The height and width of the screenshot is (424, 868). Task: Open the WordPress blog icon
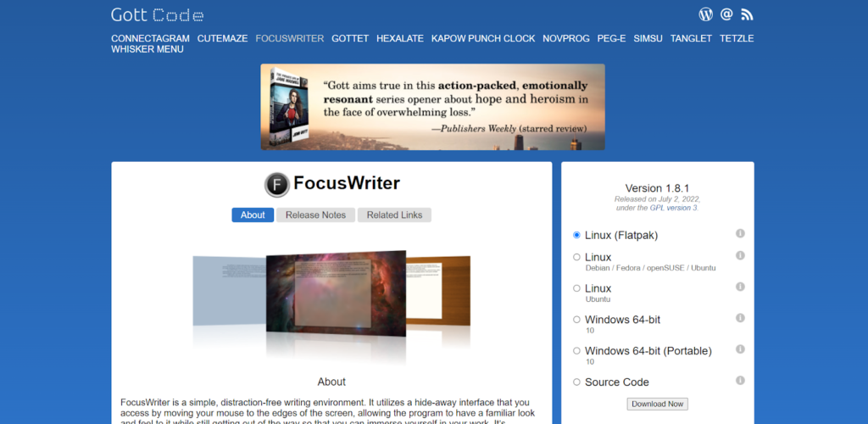coord(706,14)
